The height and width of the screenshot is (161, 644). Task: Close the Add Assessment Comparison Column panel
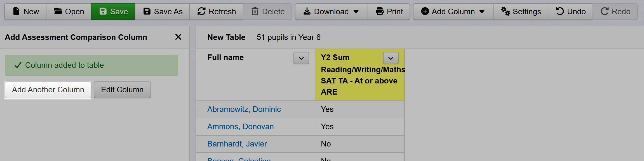point(178,37)
